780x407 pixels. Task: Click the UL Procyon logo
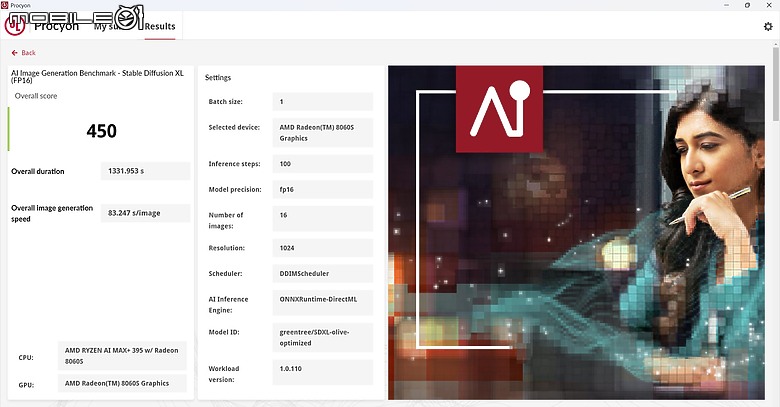click(x=15, y=26)
